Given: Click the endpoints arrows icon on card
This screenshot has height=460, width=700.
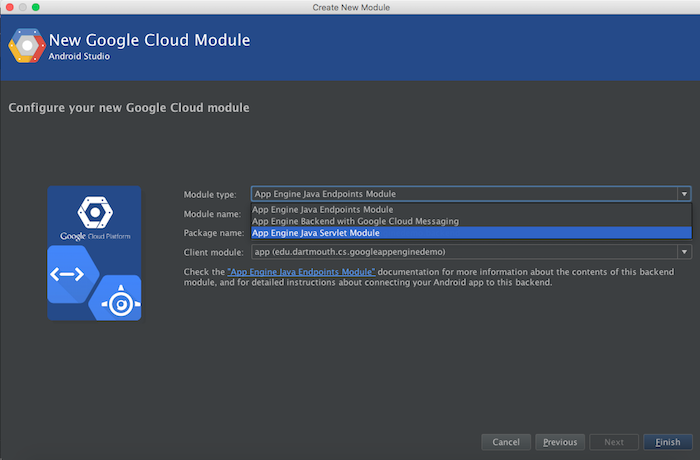Looking at the screenshot, I should point(67,274).
